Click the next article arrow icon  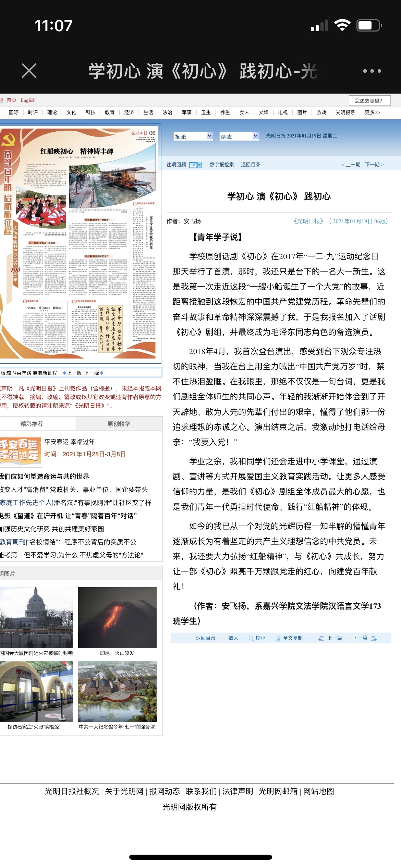pyautogui.click(x=374, y=638)
